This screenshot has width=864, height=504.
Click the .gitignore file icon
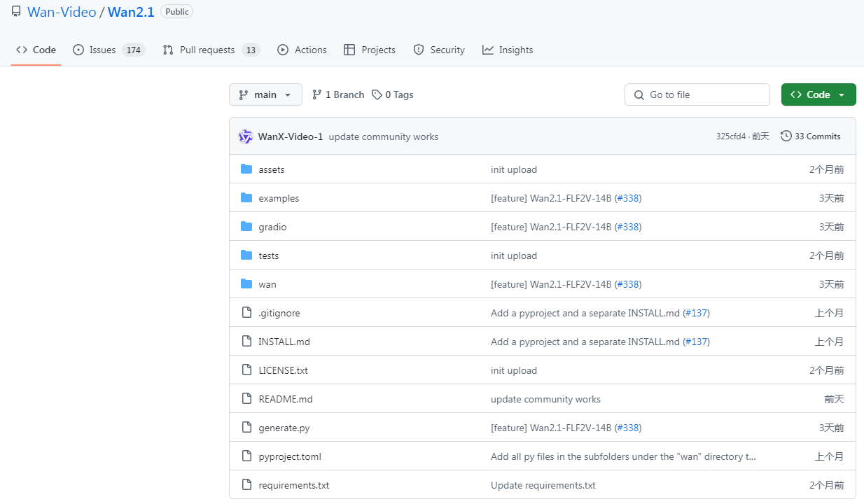pyautogui.click(x=246, y=313)
